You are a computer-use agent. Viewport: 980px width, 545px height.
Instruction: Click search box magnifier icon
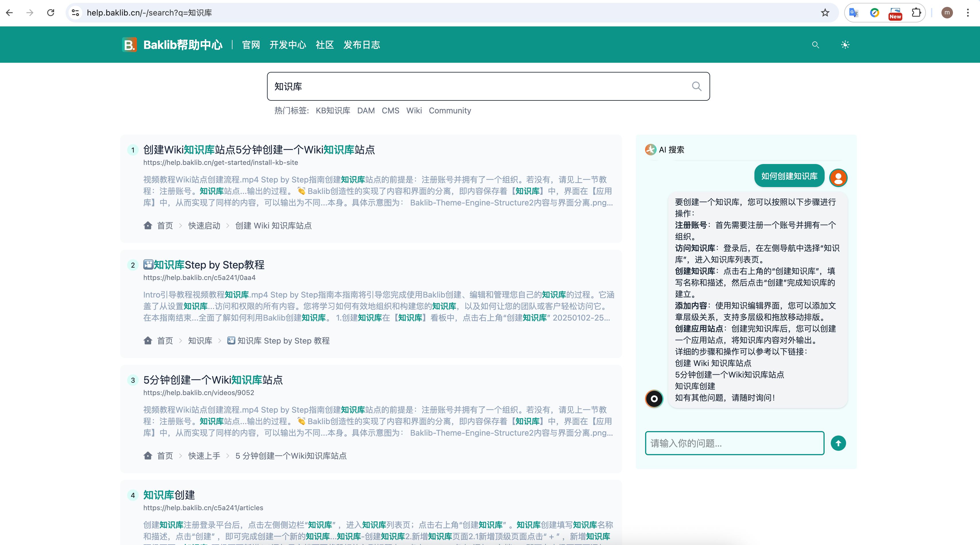pos(696,86)
